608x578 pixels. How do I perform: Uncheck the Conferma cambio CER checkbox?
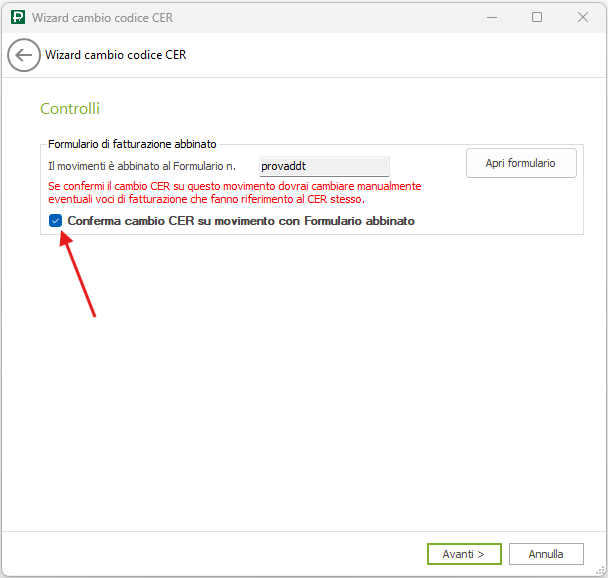(x=56, y=221)
